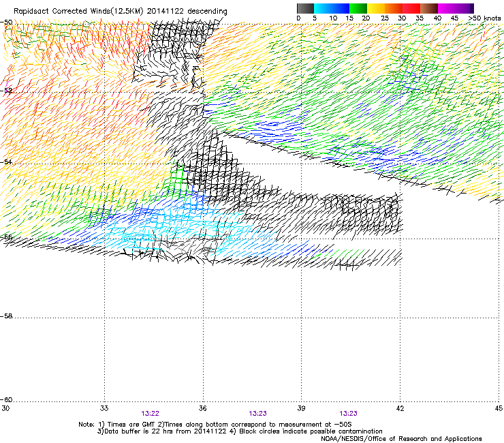
Task: Click the 'Data buffer is 22 hrs' note
Action: click(240, 431)
